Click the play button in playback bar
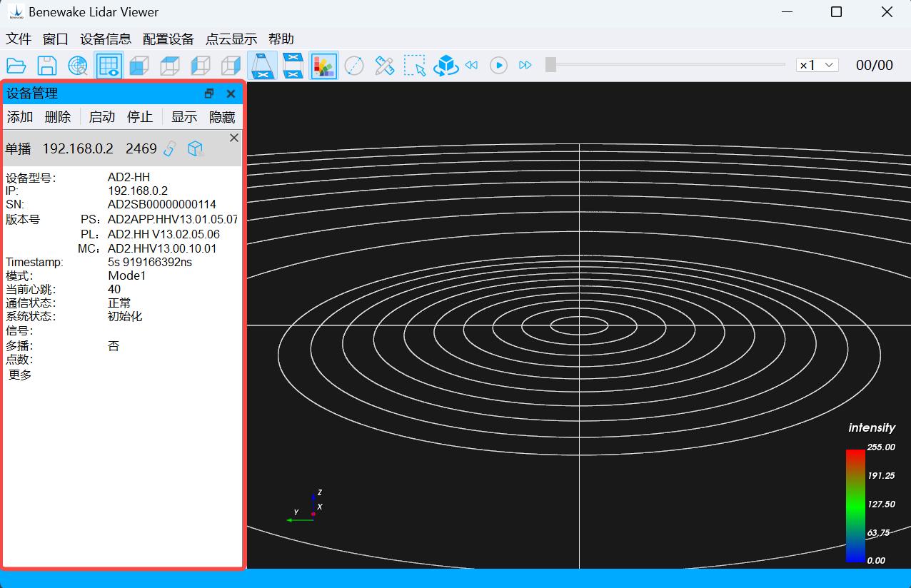911x588 pixels. pos(498,65)
